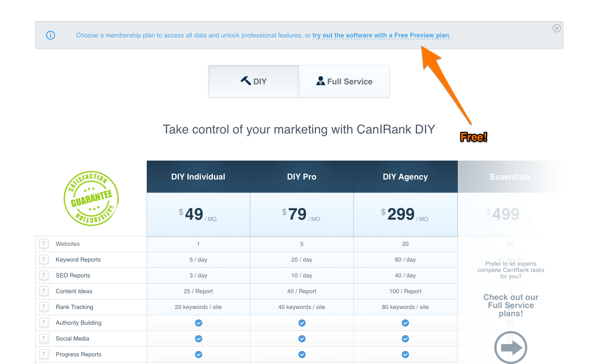
Task: Show help for the Authority Building row
Action: tap(44, 323)
